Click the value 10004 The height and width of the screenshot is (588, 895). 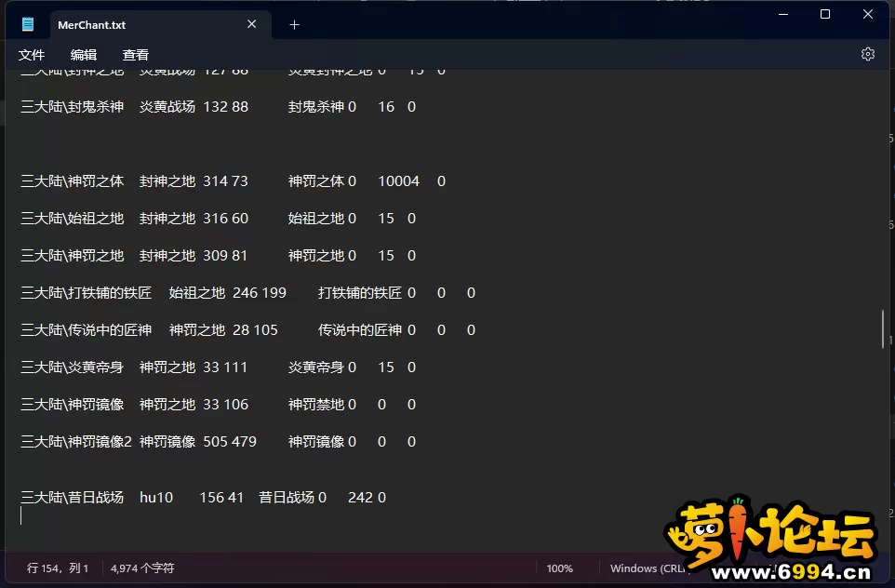pyautogui.click(x=399, y=181)
